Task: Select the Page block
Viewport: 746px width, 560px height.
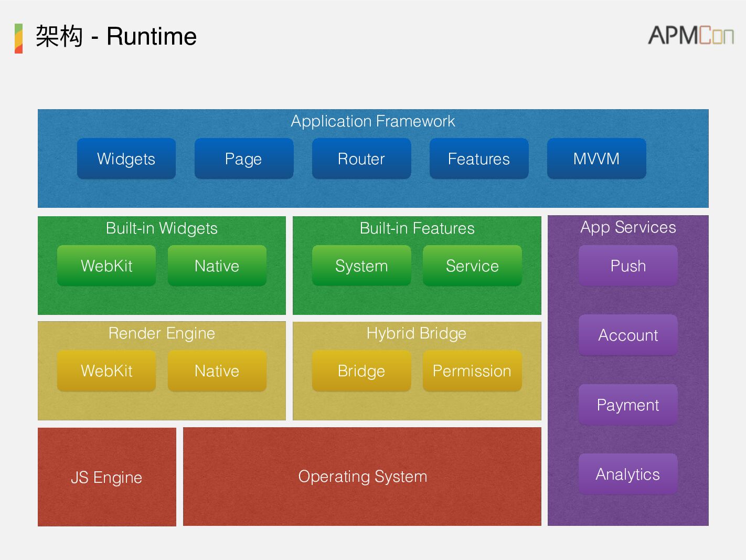Action: [243, 159]
